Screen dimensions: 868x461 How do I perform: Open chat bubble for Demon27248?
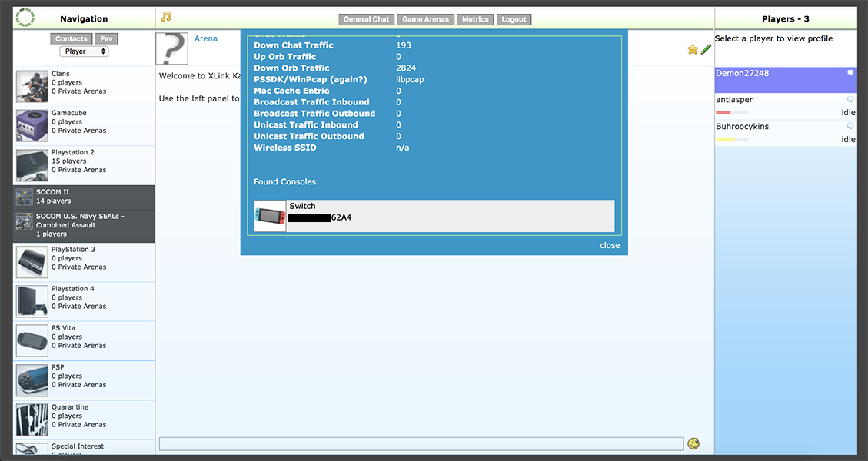tap(850, 72)
